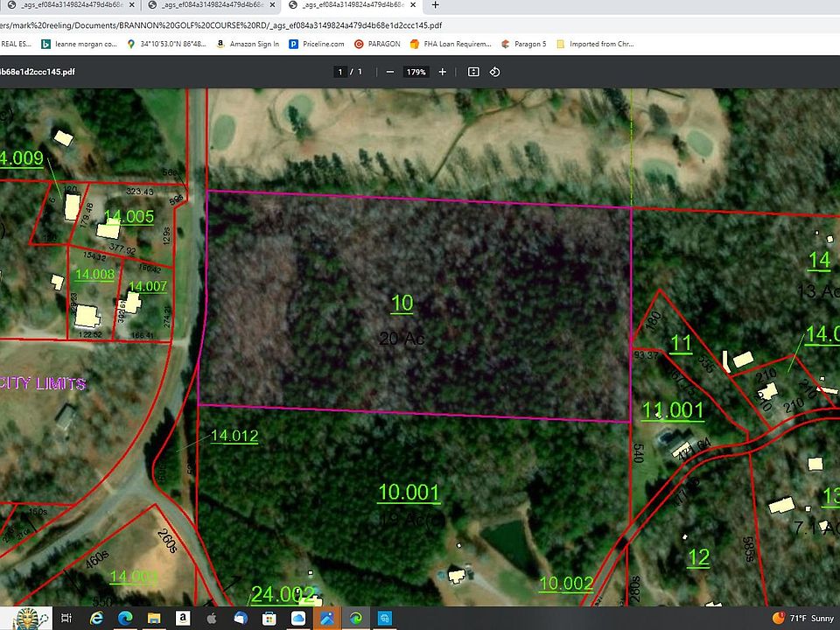
Task: Open the Photos app in taskbar
Action: click(x=326, y=619)
